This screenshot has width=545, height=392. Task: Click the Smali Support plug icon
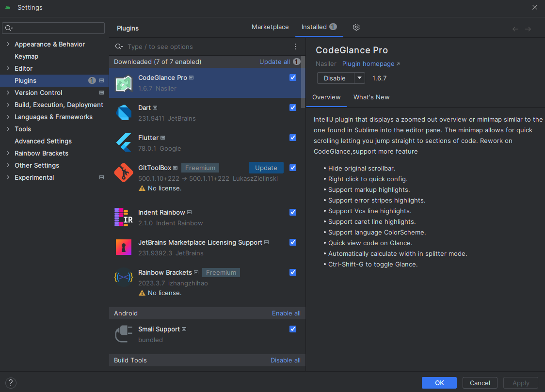click(124, 334)
